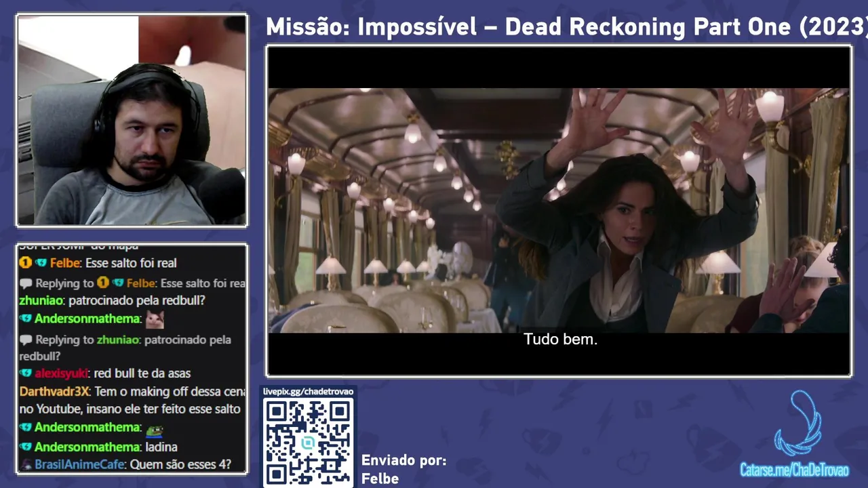Click the reply bubble icon in 'Replying to zhuniao'
868x488 pixels.
click(x=25, y=340)
